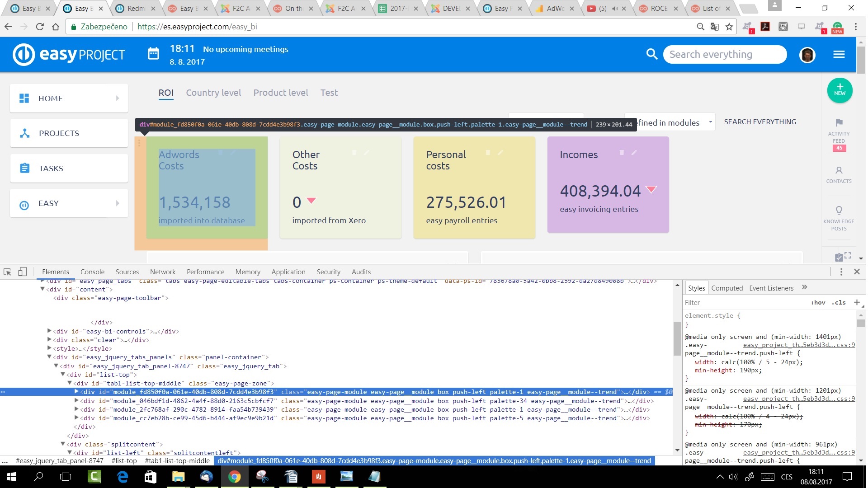Click the Product level tab link
868x488 pixels.
[x=281, y=93]
